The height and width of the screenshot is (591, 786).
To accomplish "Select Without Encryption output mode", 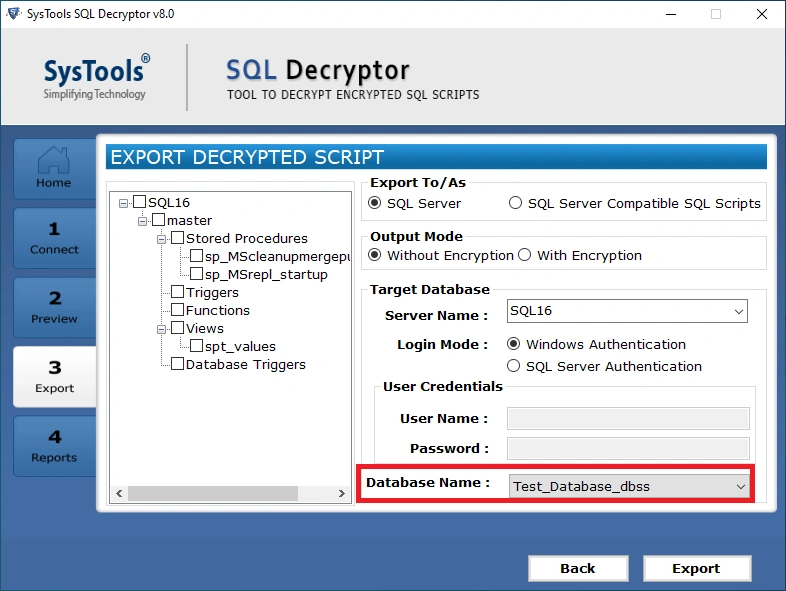I will (374, 255).
